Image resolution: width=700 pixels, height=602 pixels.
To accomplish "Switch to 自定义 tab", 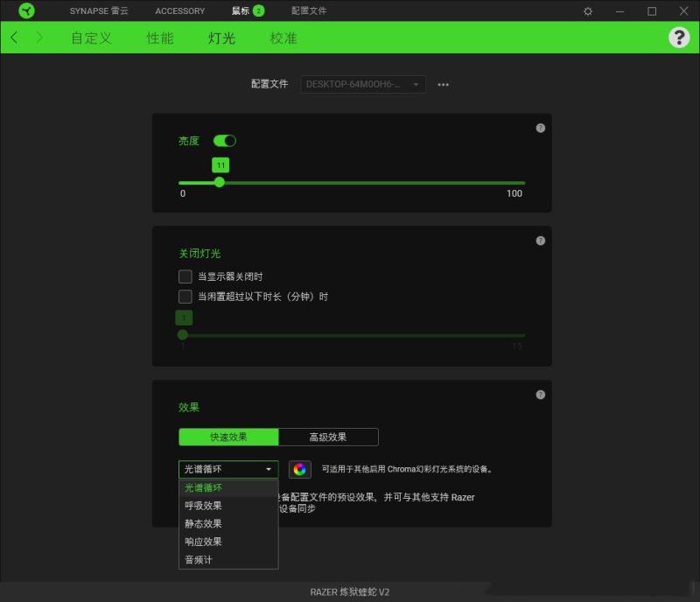I will click(x=92, y=38).
